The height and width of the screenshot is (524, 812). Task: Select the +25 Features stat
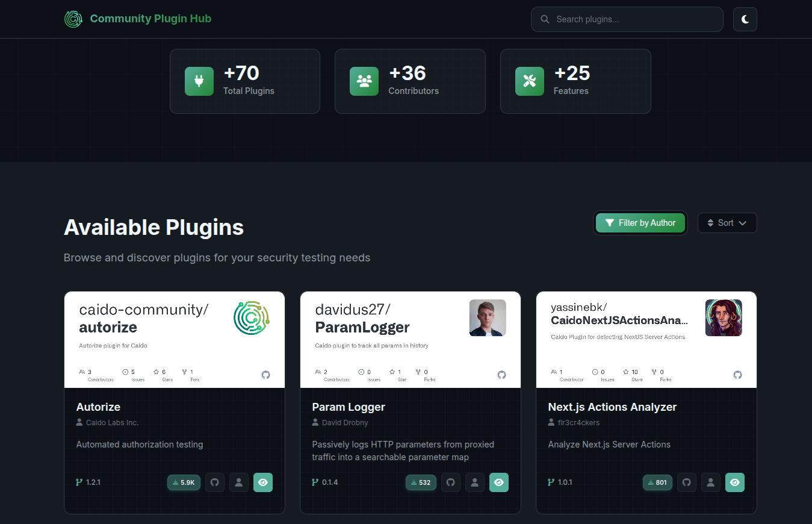(x=575, y=81)
